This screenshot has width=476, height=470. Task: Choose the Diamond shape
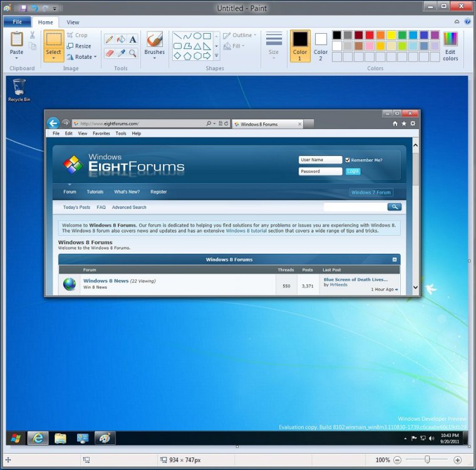pos(178,56)
